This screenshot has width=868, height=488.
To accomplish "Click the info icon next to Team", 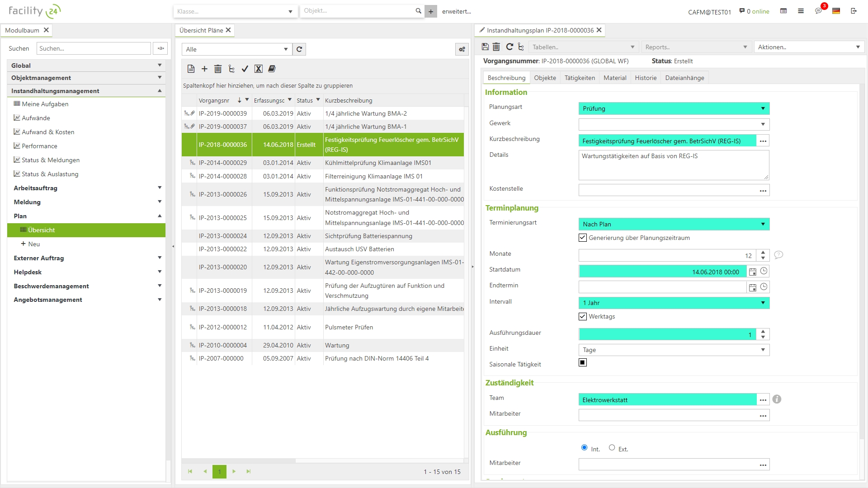I will pyautogui.click(x=777, y=399).
